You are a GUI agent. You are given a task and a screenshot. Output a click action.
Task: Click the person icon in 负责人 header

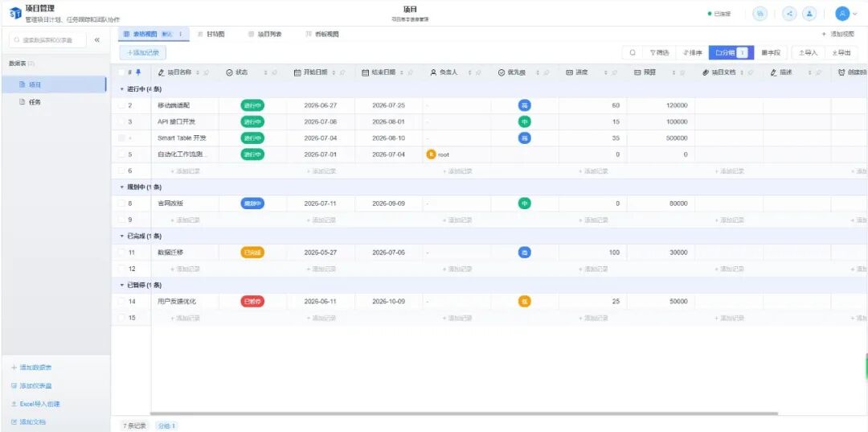coord(433,72)
